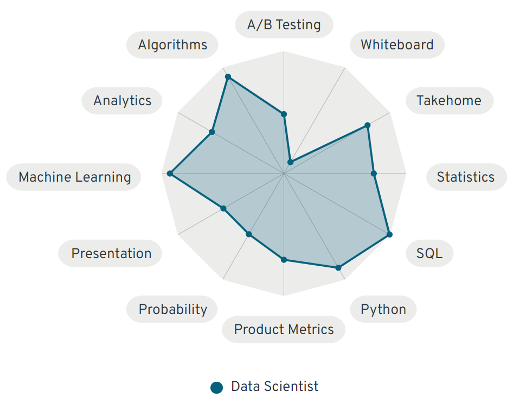Click the Product Metrics label
The image size is (532, 404).
[x=284, y=329]
